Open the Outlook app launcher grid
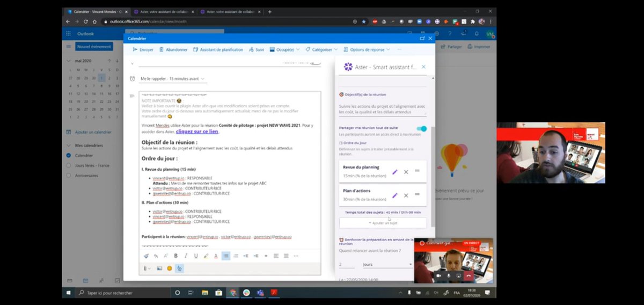The image size is (644, 305). point(68,33)
